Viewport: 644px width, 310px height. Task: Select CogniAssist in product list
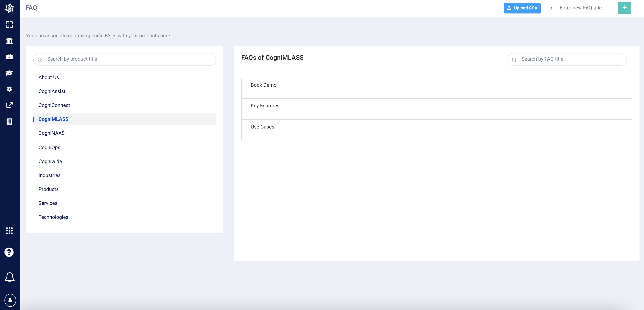[52, 91]
